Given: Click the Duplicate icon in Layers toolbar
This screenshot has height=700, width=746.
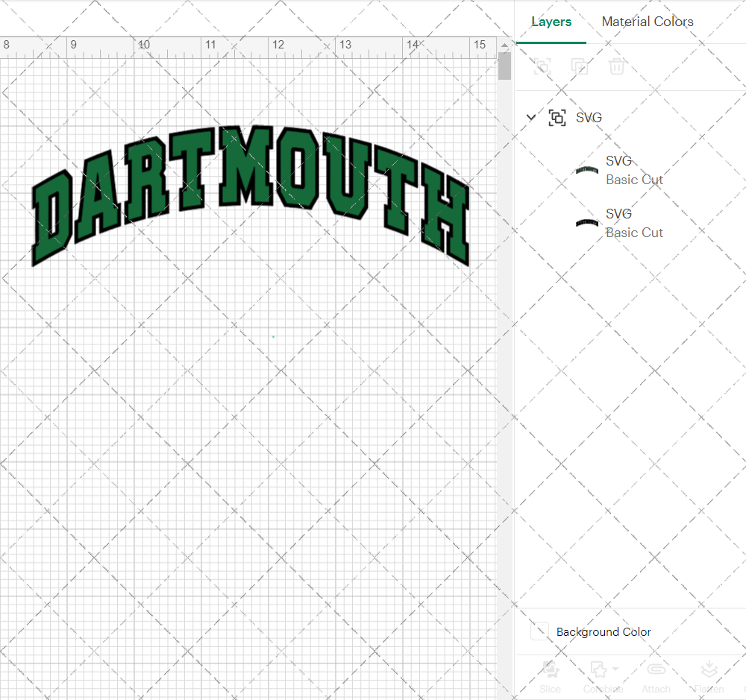Looking at the screenshot, I should pos(579,66).
